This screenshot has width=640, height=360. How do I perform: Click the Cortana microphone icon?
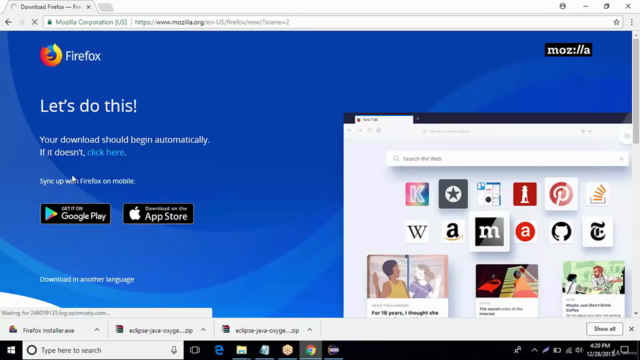(x=174, y=350)
